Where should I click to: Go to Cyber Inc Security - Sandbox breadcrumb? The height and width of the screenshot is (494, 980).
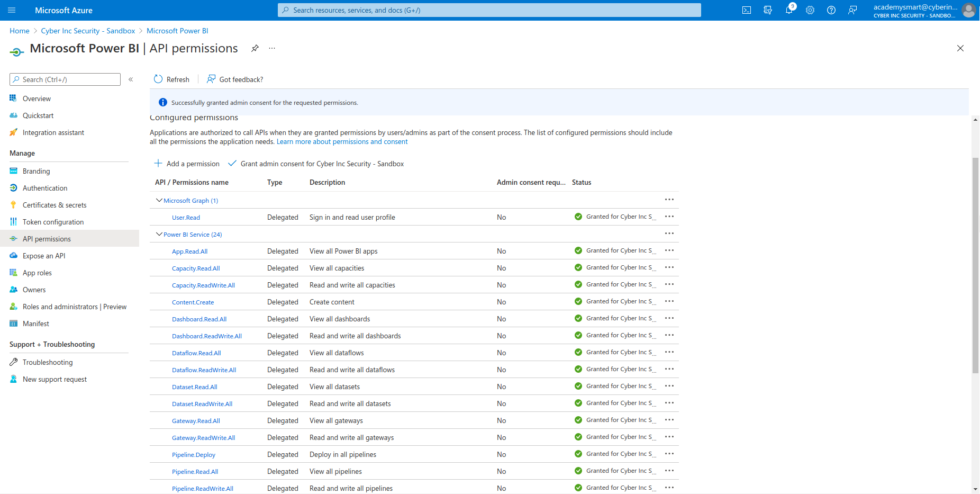(88, 31)
